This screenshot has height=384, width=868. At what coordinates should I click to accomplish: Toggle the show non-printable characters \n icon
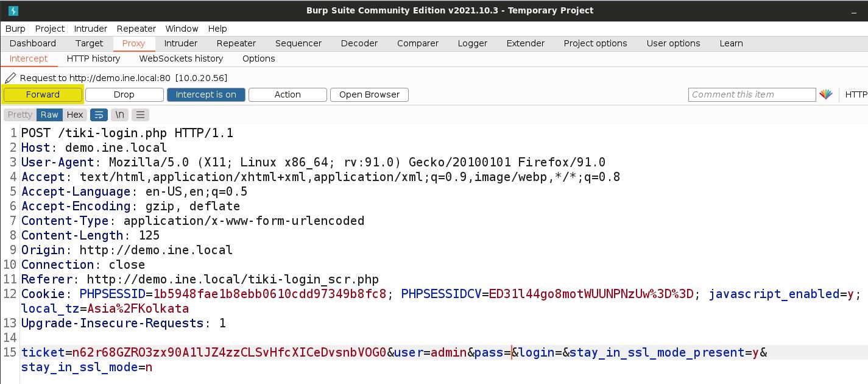click(x=120, y=115)
